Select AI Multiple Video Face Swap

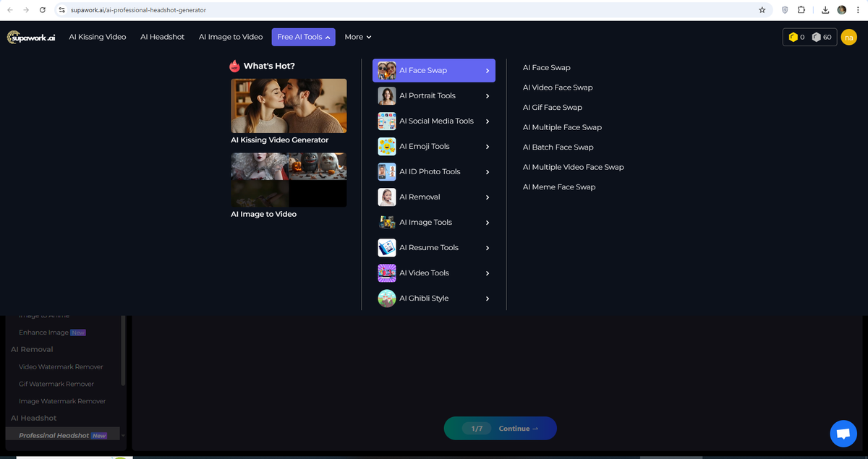coord(574,167)
